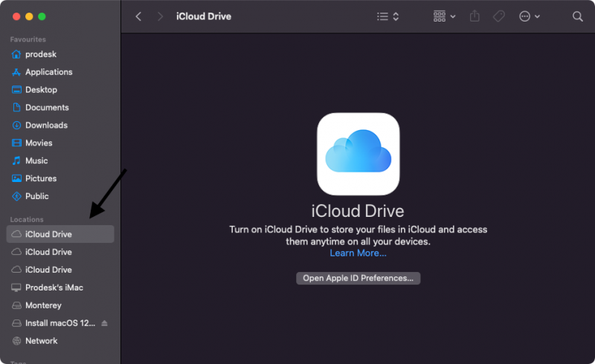
Task: Click the forward navigation arrow
Action: [x=160, y=16]
